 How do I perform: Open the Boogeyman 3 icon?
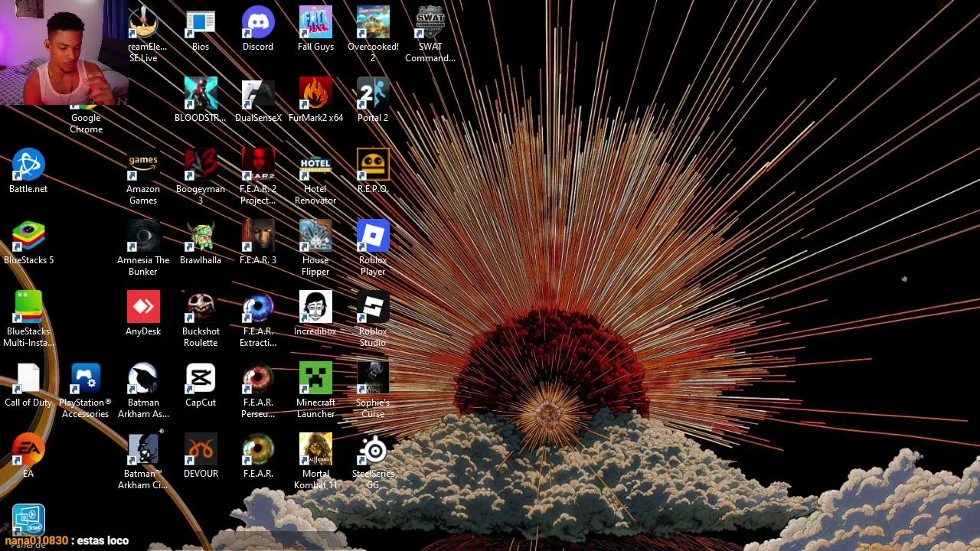201,178
